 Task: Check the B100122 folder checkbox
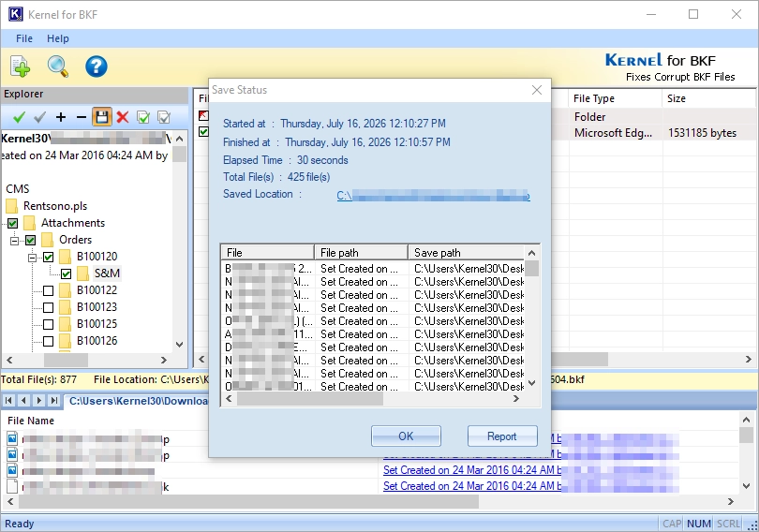(49, 290)
